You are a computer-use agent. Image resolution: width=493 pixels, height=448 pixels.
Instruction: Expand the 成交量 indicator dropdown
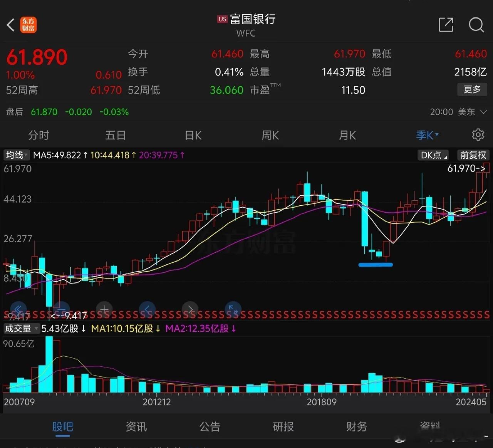pyautogui.click(x=21, y=329)
